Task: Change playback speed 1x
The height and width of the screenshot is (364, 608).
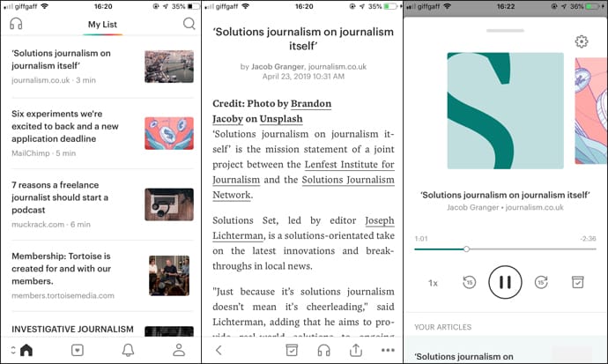Action: (434, 283)
